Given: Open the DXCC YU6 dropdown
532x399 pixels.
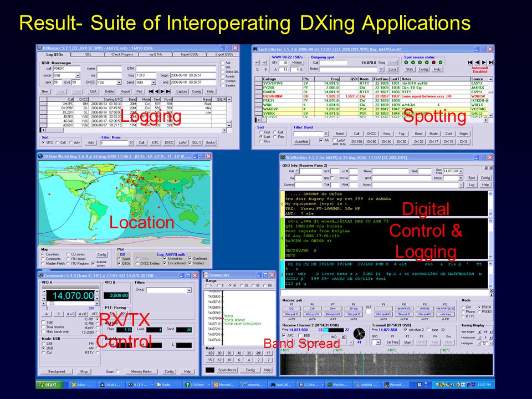Looking at the screenshot, I should point(119,83).
